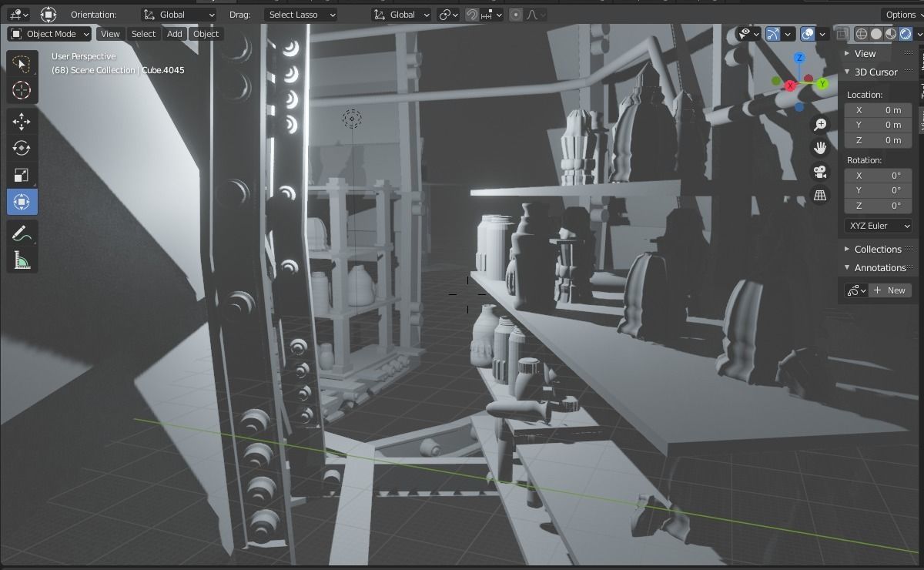
Task: Collapse the Annotations panel
Action: (879, 267)
